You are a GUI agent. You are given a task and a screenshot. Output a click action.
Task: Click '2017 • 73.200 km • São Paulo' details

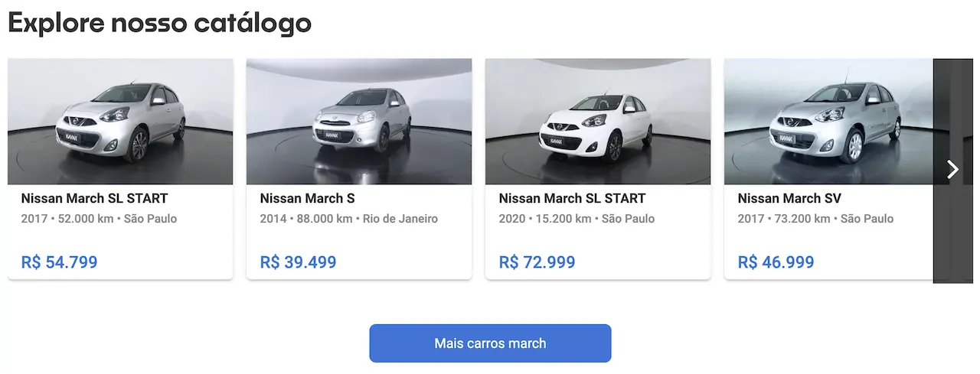coord(815,219)
